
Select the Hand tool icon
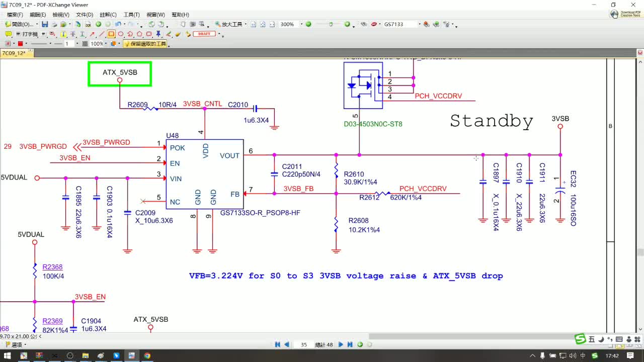[183, 24]
